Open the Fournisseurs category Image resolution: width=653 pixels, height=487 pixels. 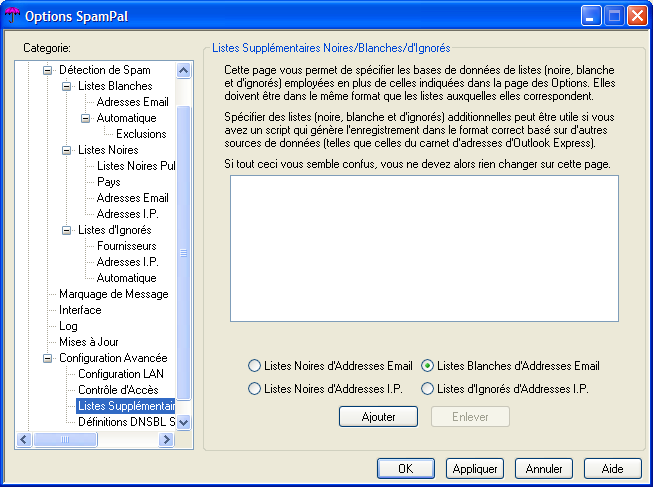(127, 246)
